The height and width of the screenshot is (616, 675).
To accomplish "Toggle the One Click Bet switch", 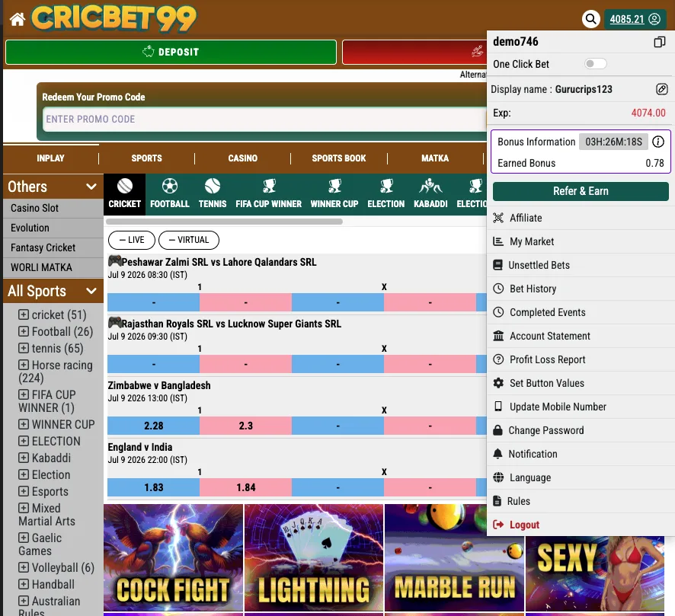I will tap(595, 64).
